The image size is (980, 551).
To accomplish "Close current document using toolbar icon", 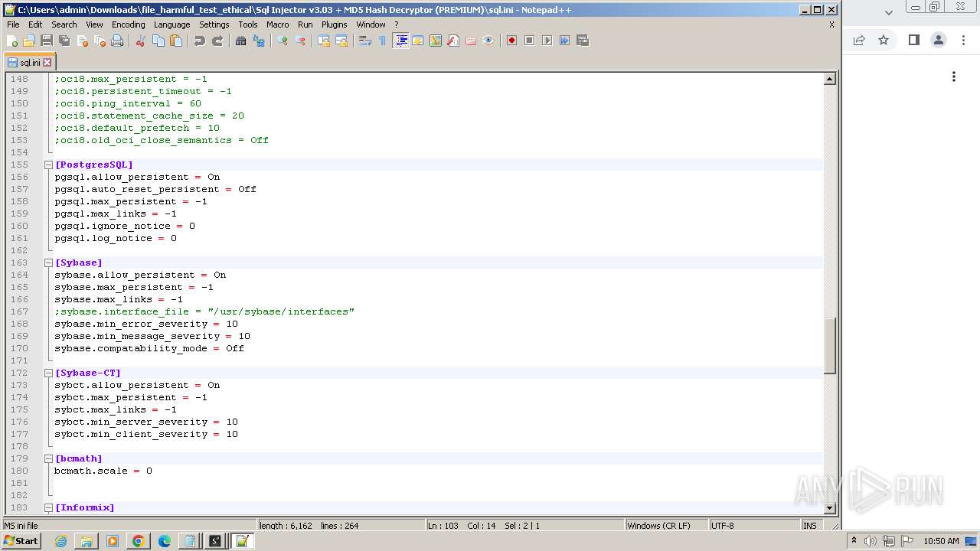I will coord(82,41).
